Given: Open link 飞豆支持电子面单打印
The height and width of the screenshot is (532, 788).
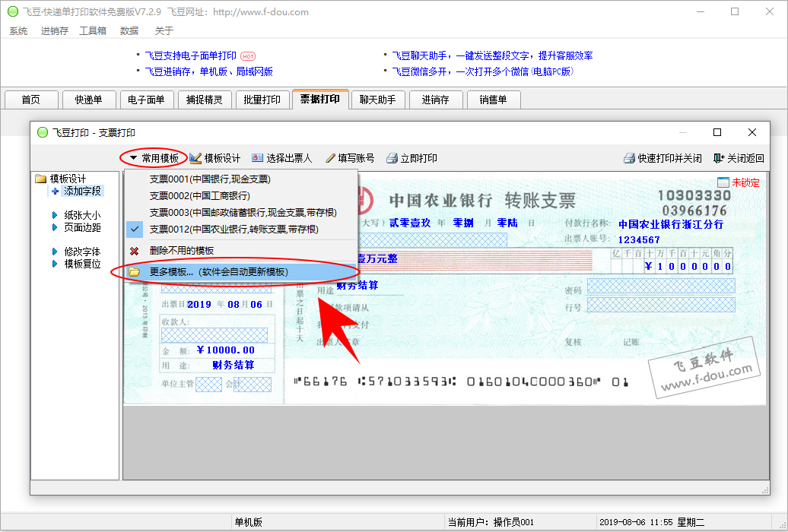Looking at the screenshot, I should (x=190, y=55).
